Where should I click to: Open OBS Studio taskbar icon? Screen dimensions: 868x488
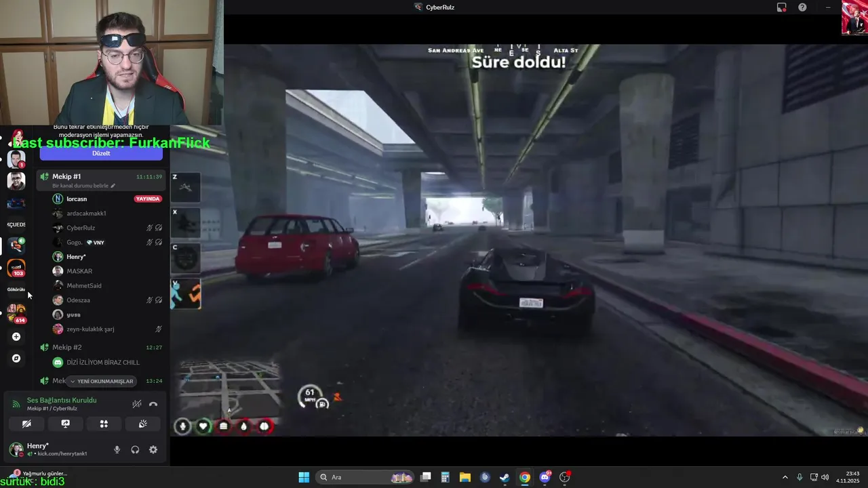pyautogui.click(x=565, y=477)
